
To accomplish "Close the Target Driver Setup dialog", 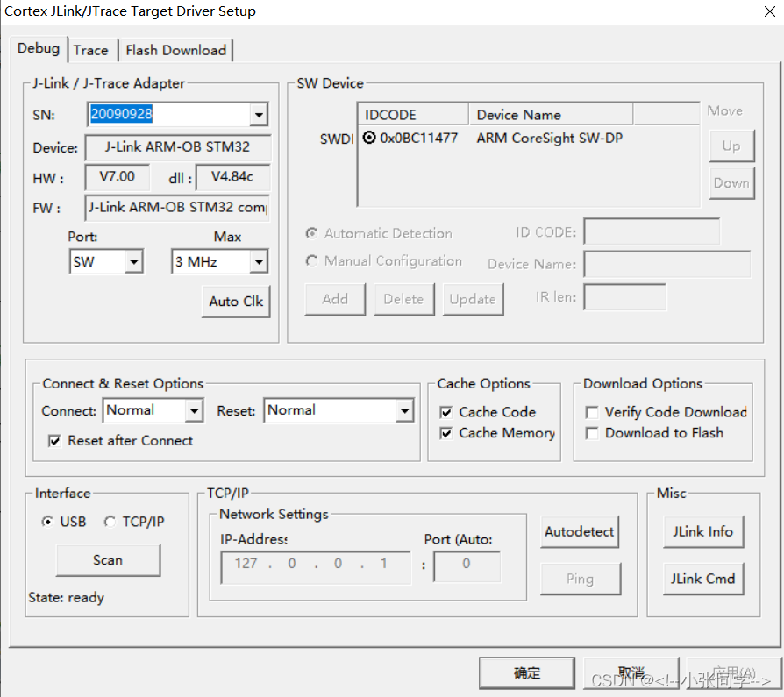I will pos(769,11).
